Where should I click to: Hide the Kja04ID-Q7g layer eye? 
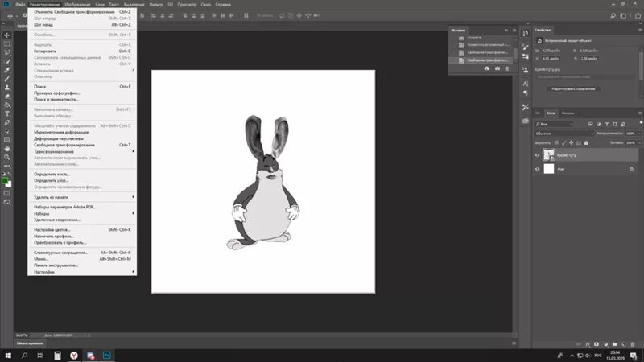point(537,155)
